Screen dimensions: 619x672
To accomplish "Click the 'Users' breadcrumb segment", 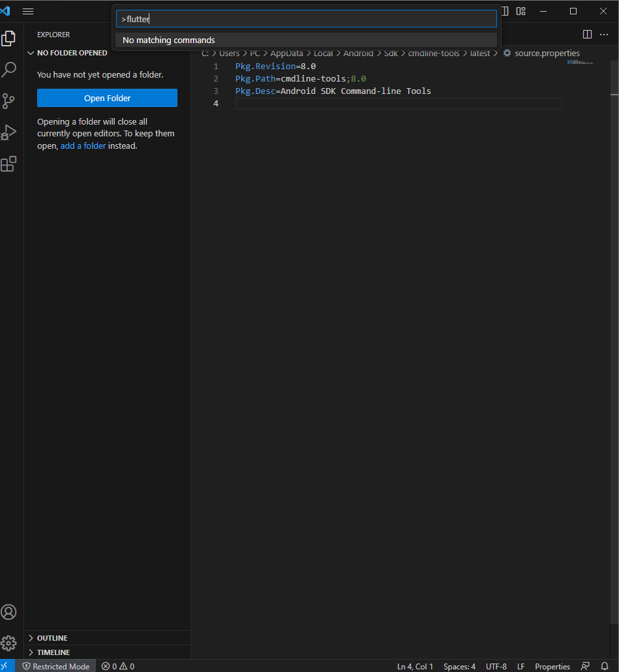I will click(x=229, y=53).
